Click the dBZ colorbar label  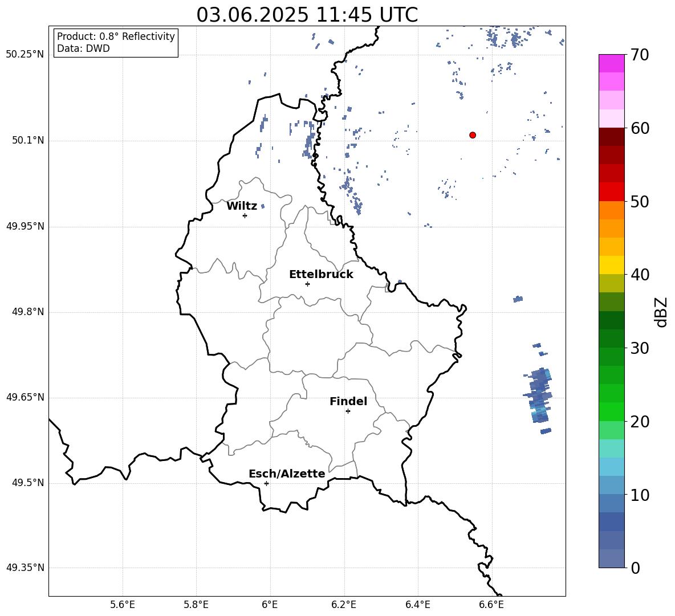[x=662, y=312]
